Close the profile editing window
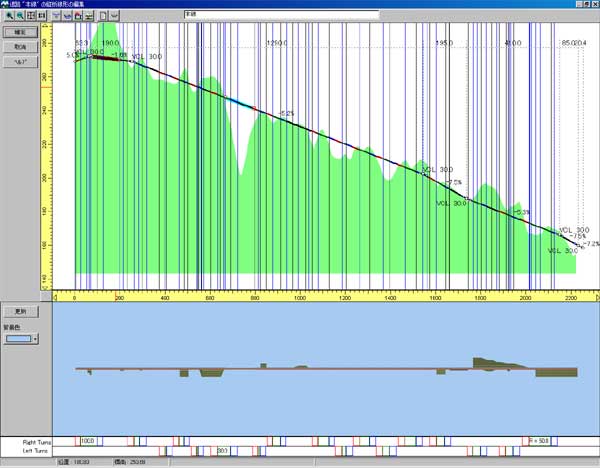Image resolution: width=600 pixels, height=468 pixels. tap(595, 4)
